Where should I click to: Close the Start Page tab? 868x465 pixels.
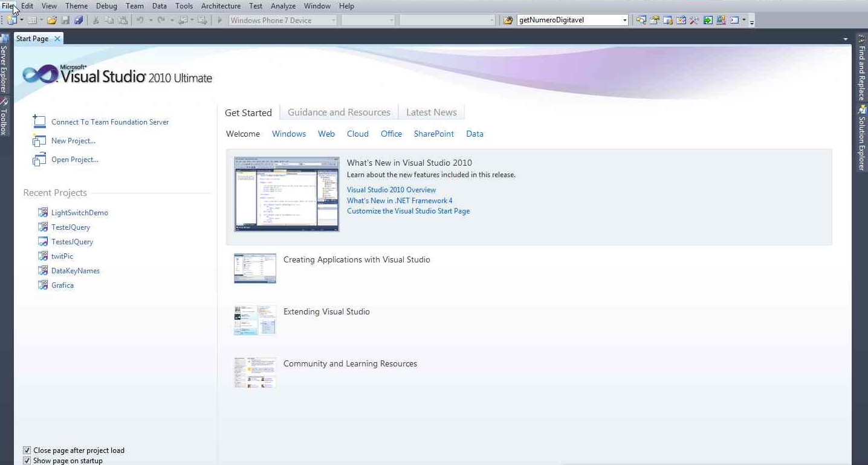57,39
